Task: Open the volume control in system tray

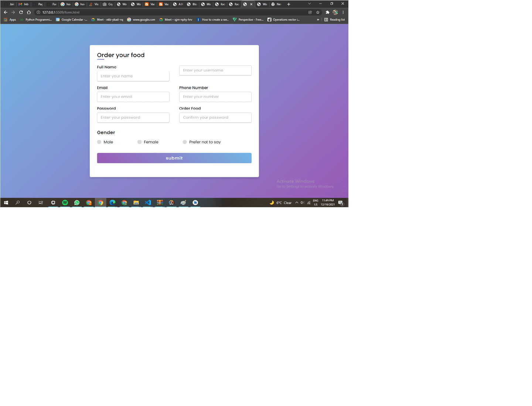Action: [x=302, y=202]
